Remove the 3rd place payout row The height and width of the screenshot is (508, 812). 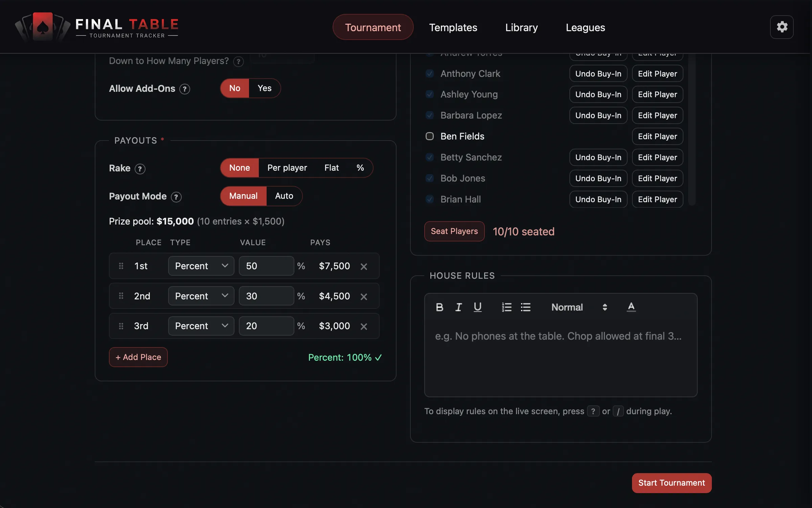(x=364, y=326)
